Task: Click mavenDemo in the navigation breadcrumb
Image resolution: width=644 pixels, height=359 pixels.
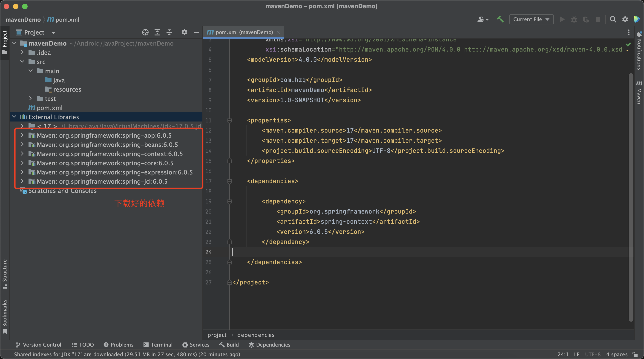Action: (23, 20)
